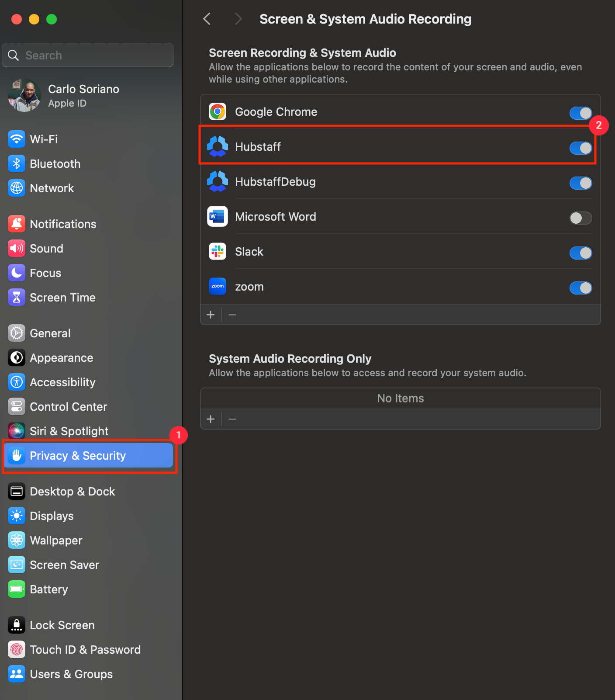This screenshot has width=615, height=700.
Task: Disable screen recording for Google Chrome
Action: (581, 113)
